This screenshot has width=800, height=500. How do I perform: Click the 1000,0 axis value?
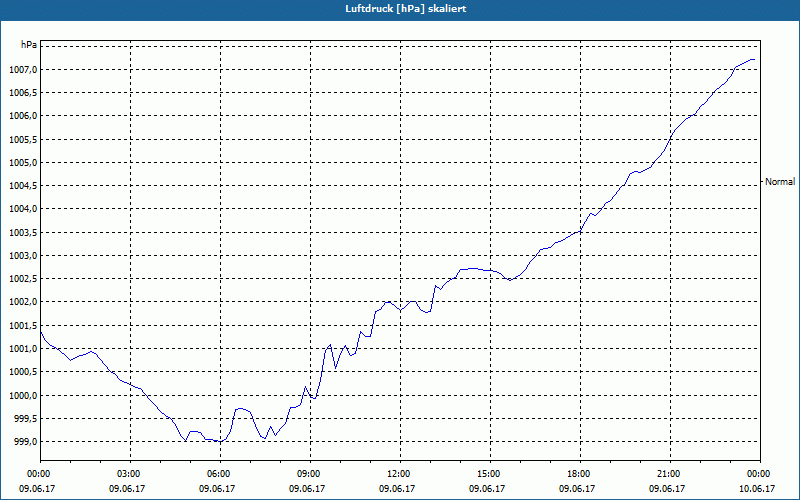23,395
